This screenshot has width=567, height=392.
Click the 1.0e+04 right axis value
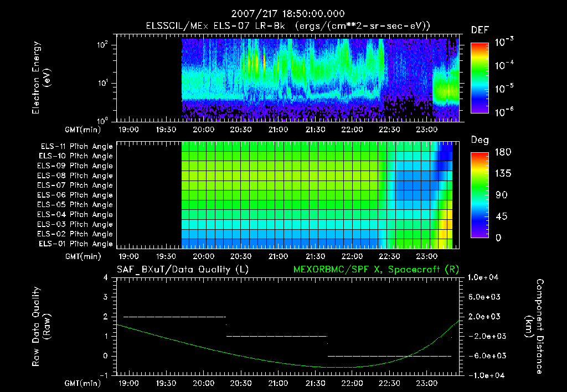(483, 277)
